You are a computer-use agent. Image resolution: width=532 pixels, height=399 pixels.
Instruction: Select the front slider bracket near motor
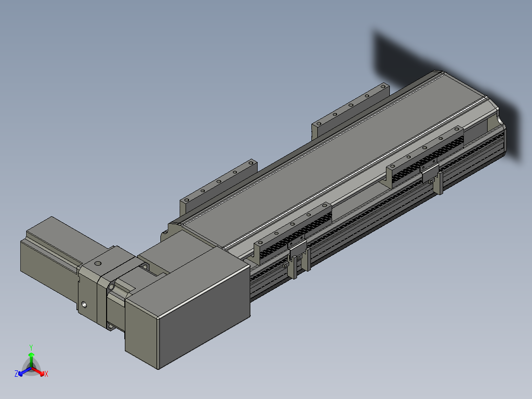coord(293,233)
